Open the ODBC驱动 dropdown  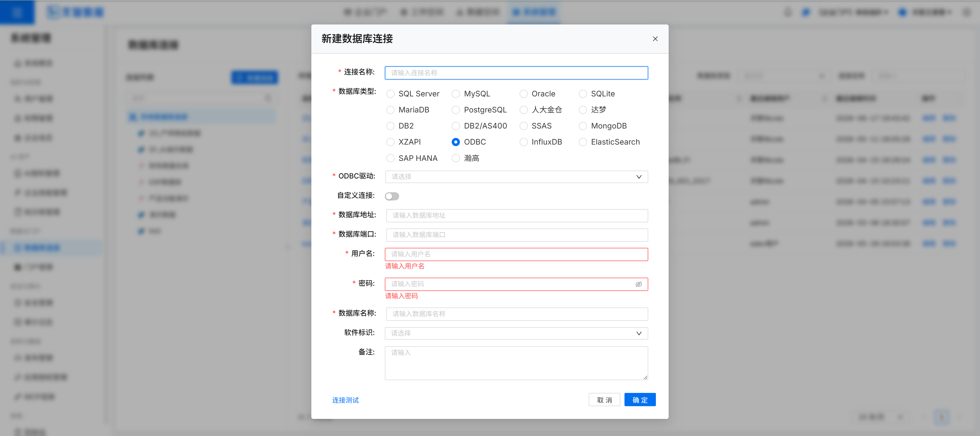click(516, 176)
